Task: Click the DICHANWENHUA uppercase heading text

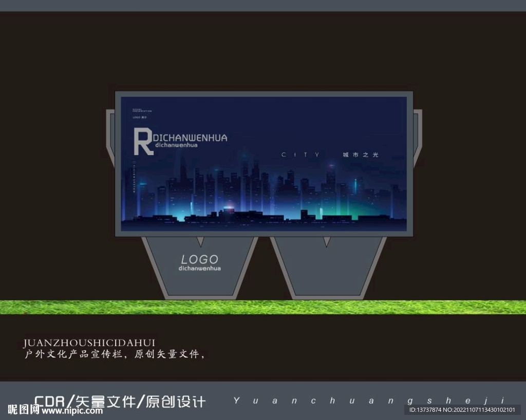Action: [x=190, y=138]
